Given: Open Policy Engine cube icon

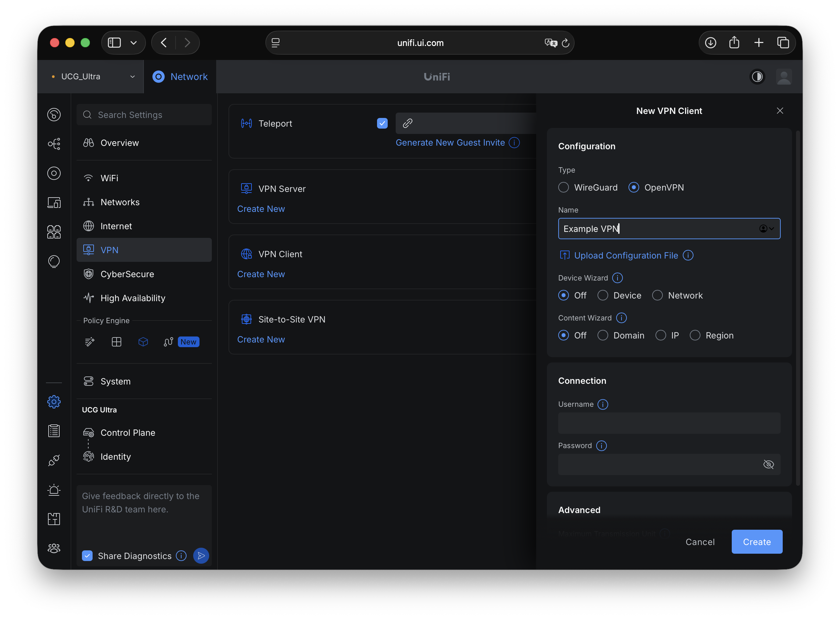Looking at the screenshot, I should [x=143, y=342].
